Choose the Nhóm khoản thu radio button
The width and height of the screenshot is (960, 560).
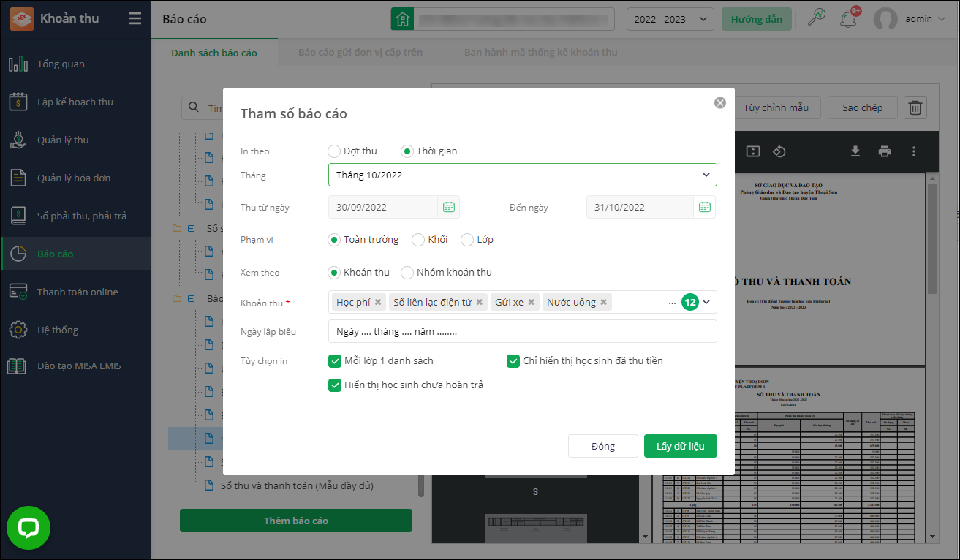coord(407,272)
